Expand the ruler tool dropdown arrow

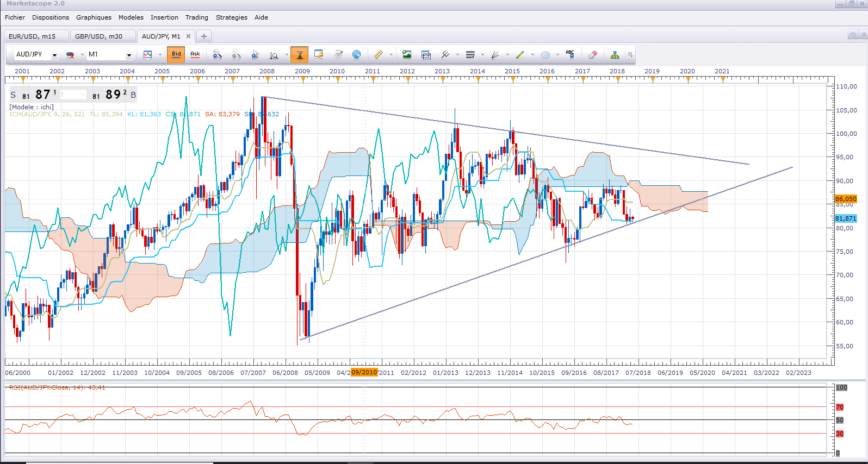[391, 55]
